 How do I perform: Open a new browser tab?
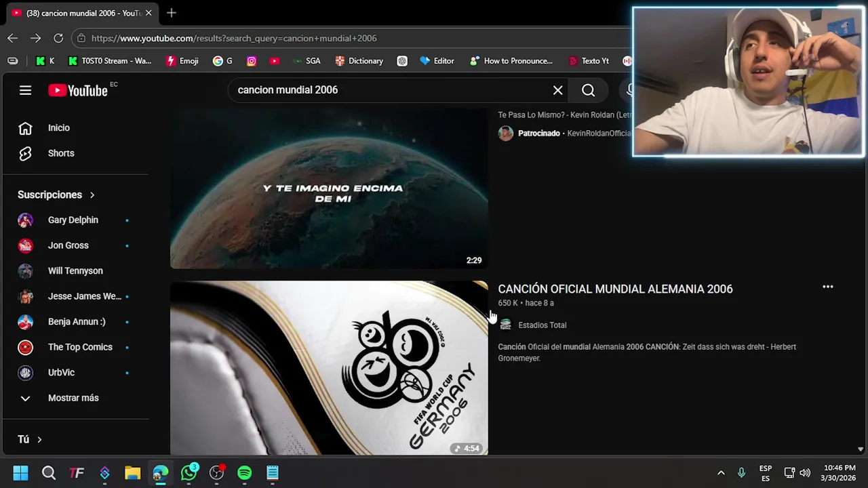tap(172, 13)
